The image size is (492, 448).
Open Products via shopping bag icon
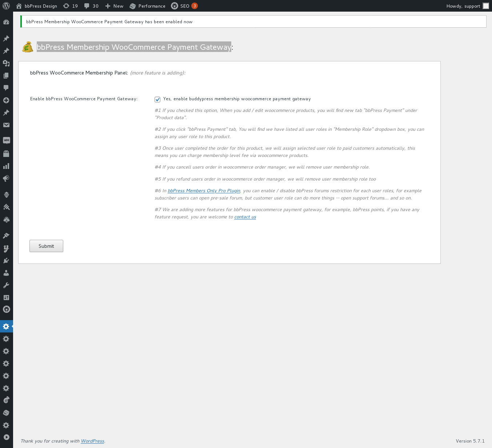point(6,153)
